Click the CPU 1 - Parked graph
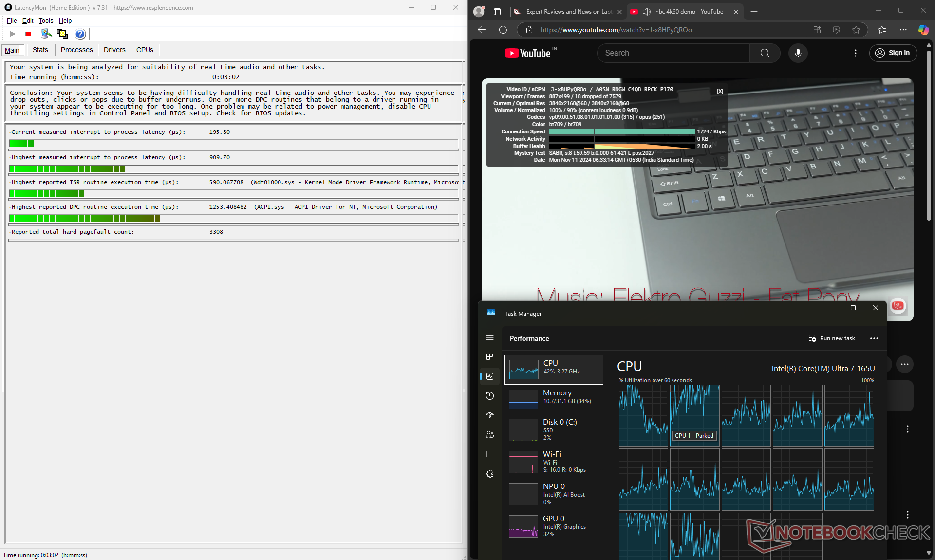Viewport: 935px width, 560px height. pyautogui.click(x=694, y=415)
